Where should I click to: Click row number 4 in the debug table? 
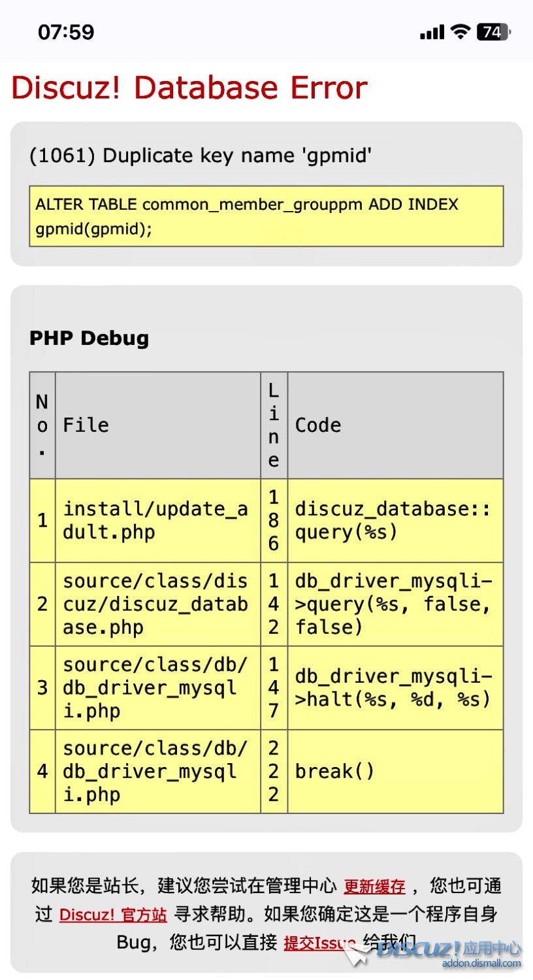42,772
